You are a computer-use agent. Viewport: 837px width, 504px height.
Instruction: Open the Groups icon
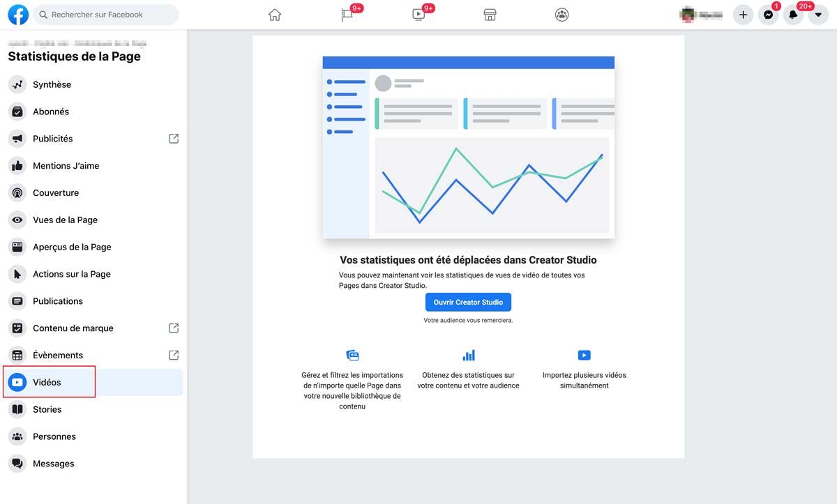point(562,15)
